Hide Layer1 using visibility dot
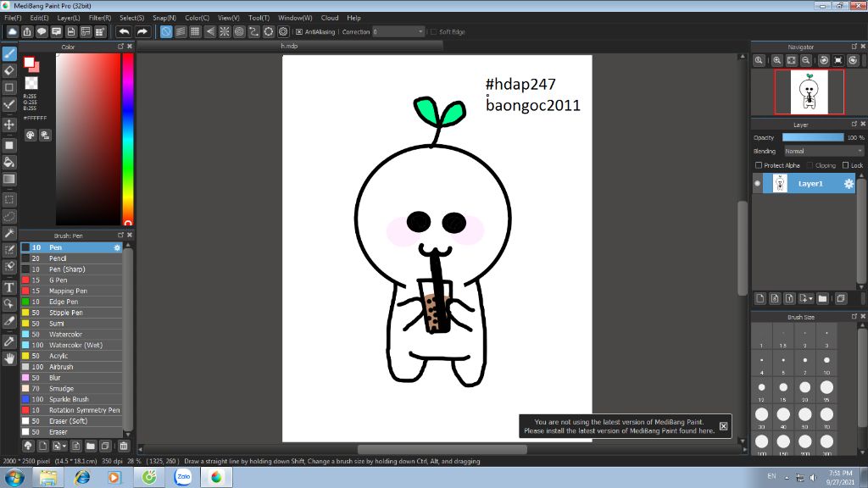The image size is (868, 488). pyautogui.click(x=757, y=184)
